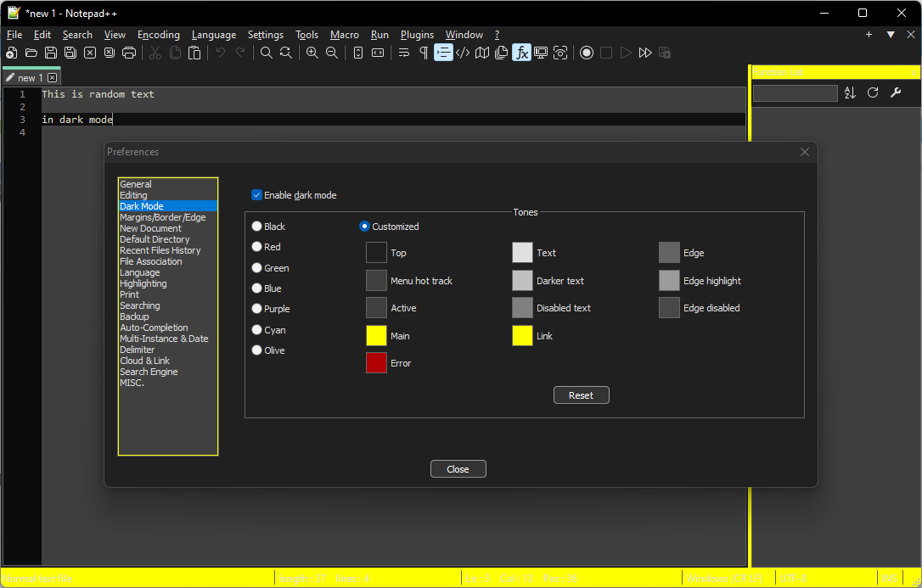Sort the Function List alphabetically
922x588 pixels.
[851, 92]
